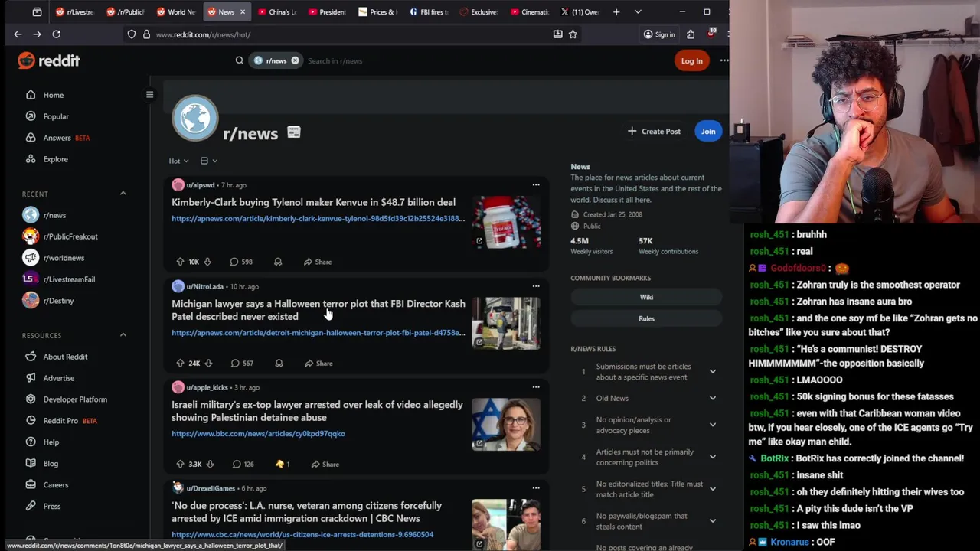Open the Tylenol bottle post thumbnail
Viewport: 980px width, 551px height.
tap(505, 222)
